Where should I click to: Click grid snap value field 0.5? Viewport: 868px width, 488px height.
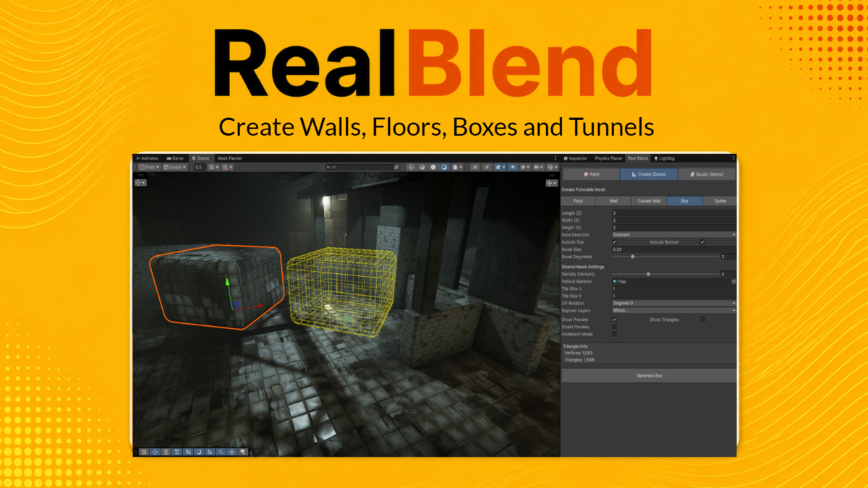tap(200, 167)
